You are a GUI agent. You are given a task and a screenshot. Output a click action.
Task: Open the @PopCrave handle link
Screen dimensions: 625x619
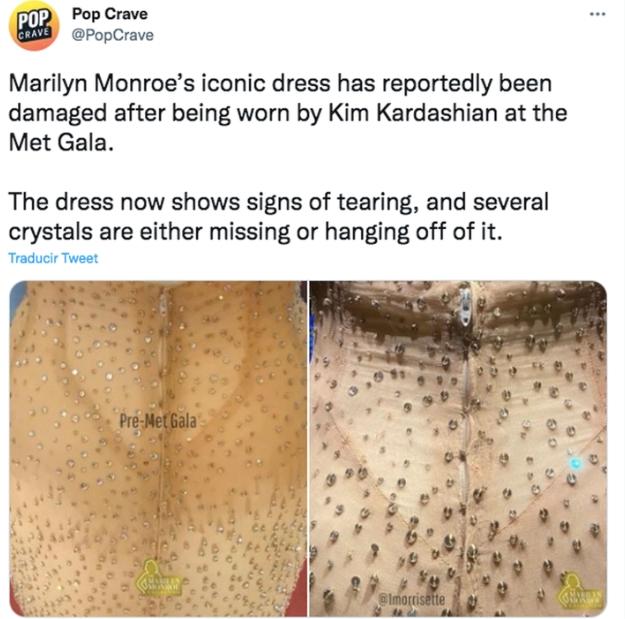click(x=112, y=35)
